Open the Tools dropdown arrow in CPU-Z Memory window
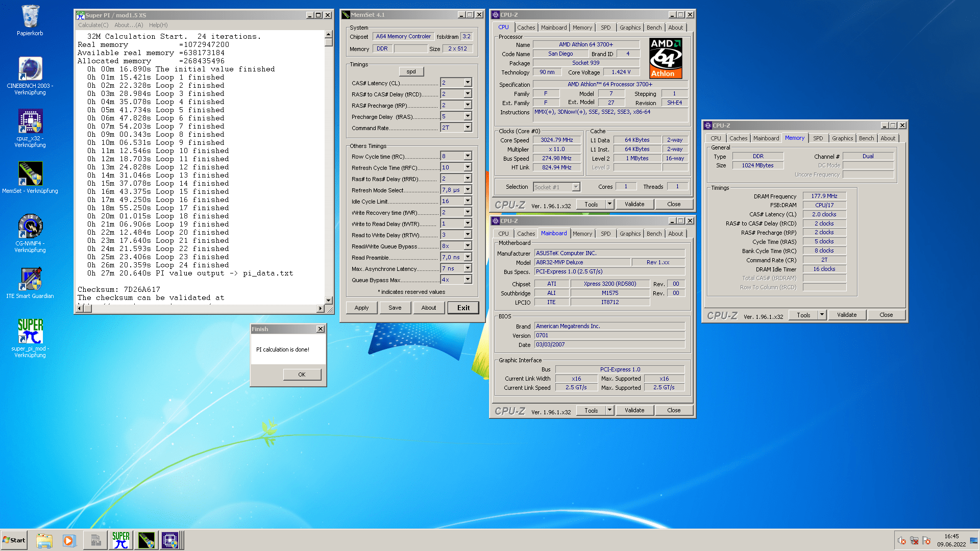The image size is (980, 551). [x=822, y=315]
